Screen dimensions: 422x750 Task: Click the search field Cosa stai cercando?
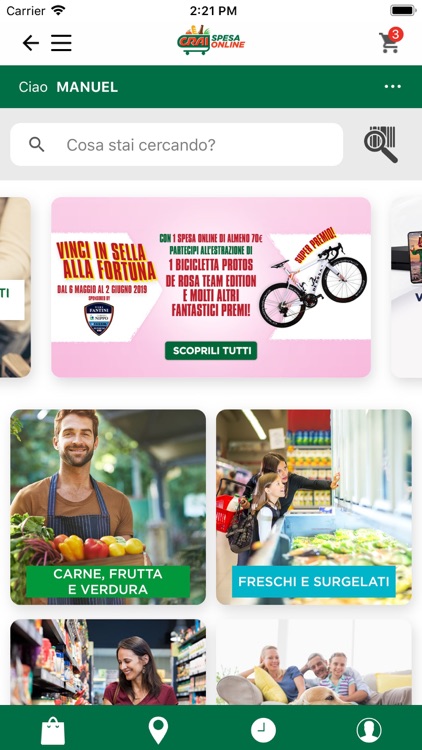pyautogui.click(x=177, y=144)
